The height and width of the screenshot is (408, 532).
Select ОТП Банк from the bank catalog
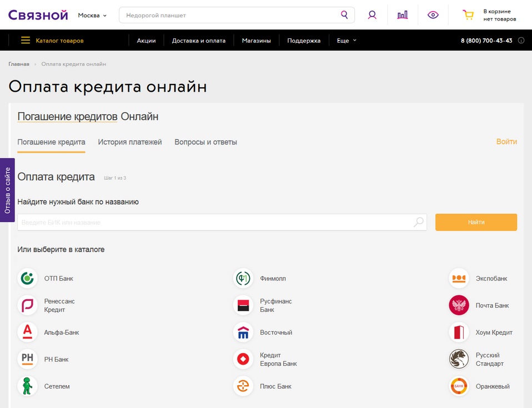point(27,278)
